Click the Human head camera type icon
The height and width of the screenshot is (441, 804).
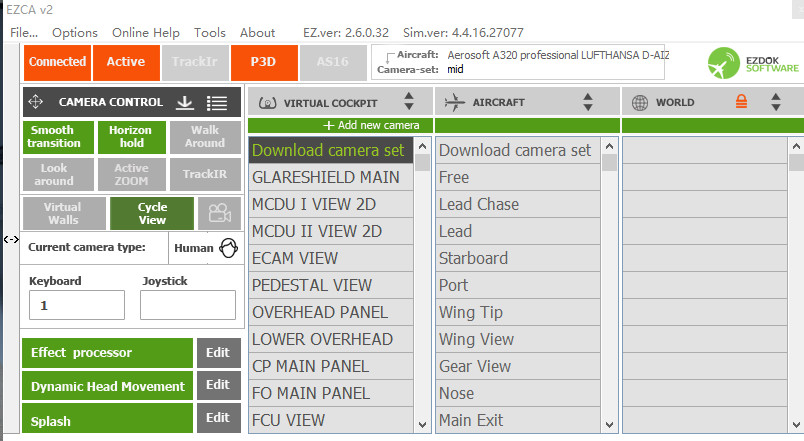click(x=228, y=248)
